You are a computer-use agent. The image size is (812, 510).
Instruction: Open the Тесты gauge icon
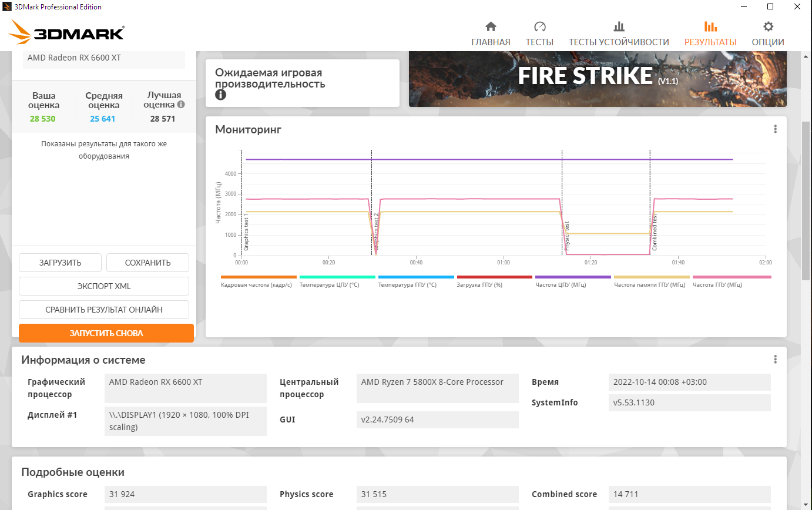(540, 26)
